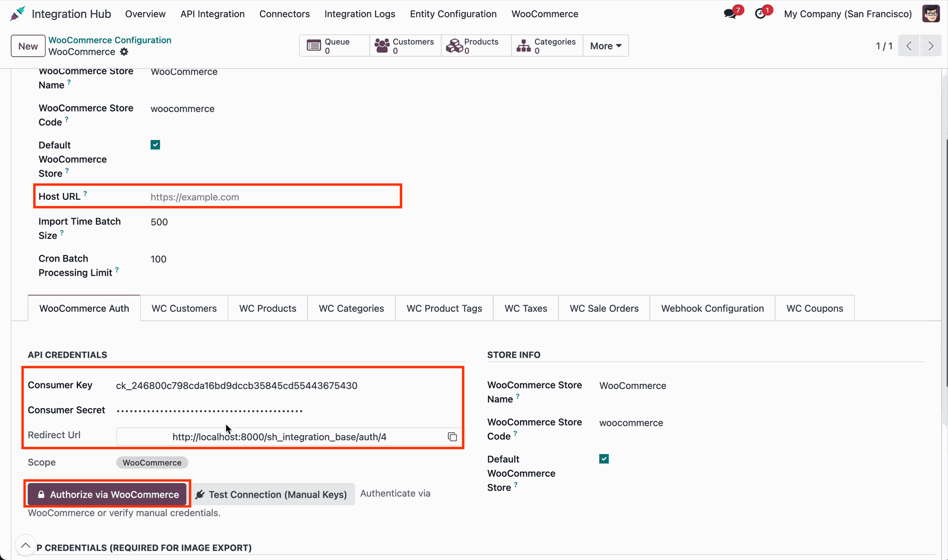The image size is (948, 560).
Task: Toggle Default WooCommerce Store checkbox under Store Info
Action: [x=604, y=459]
